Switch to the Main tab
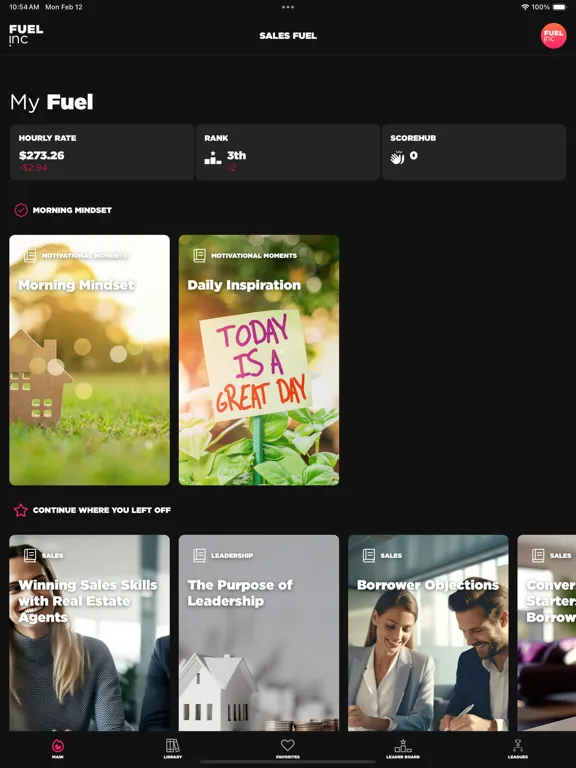 pyautogui.click(x=58, y=748)
